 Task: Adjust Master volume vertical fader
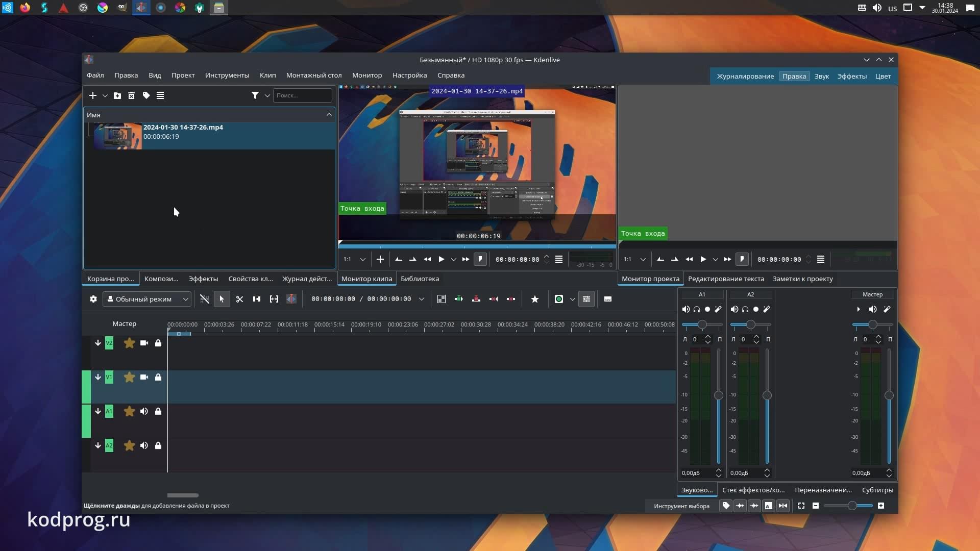tap(889, 407)
